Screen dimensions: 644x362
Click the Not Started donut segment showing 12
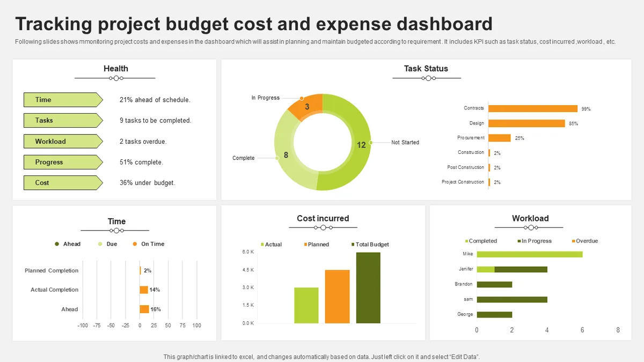361,145
